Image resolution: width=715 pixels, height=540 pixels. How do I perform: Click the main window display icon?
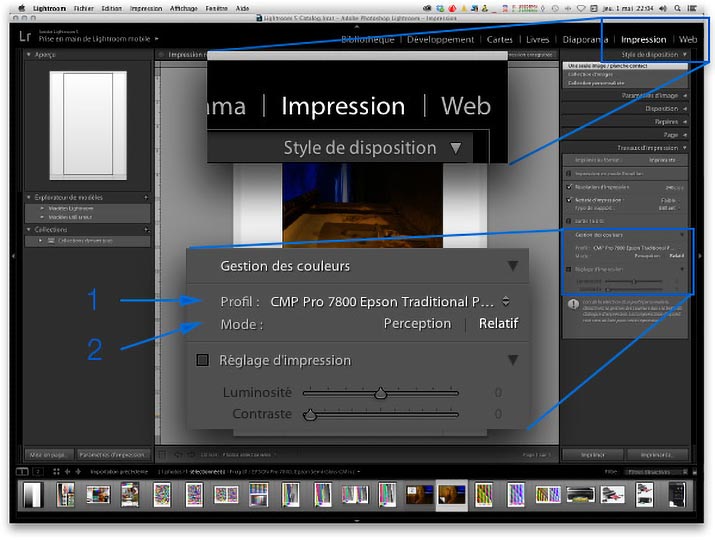point(22,472)
